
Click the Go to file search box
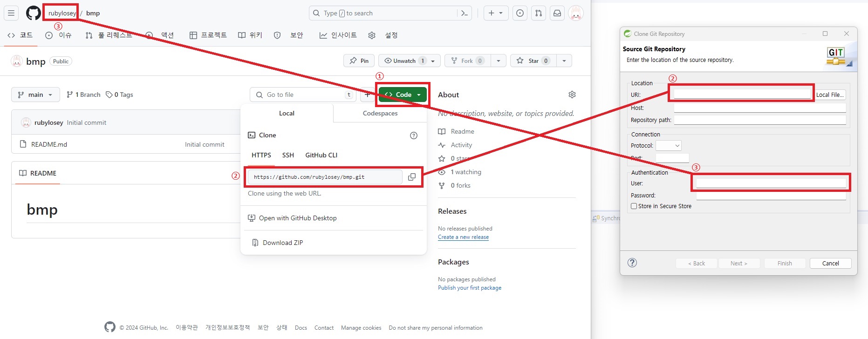[x=303, y=95]
